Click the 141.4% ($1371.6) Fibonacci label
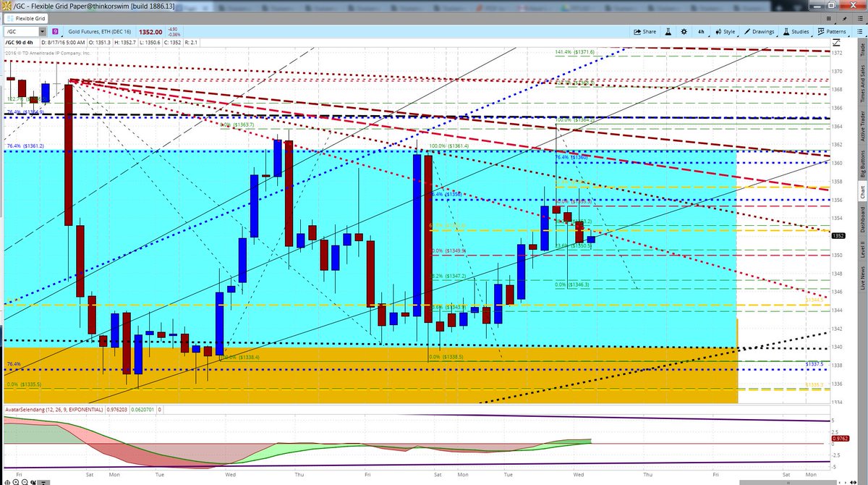 [x=574, y=52]
